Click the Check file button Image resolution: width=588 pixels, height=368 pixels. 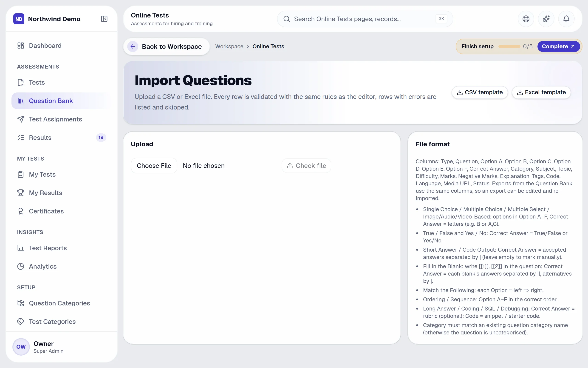pos(306,166)
